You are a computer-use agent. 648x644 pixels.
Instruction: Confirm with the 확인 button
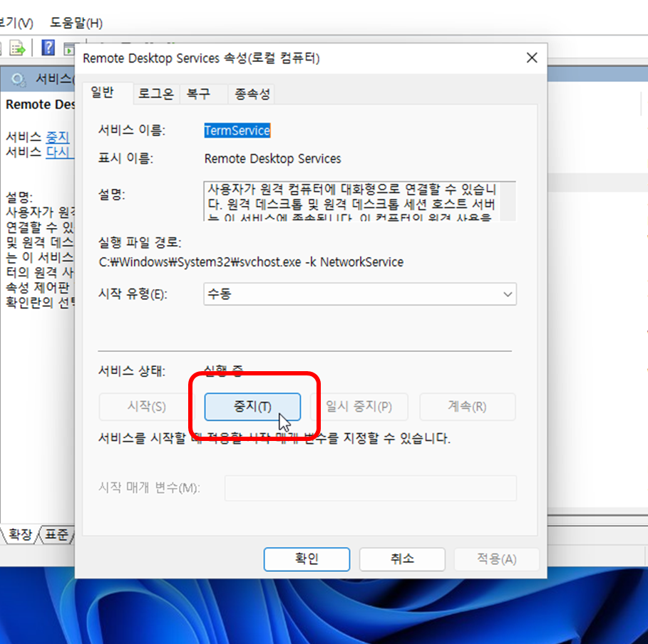[307, 559]
